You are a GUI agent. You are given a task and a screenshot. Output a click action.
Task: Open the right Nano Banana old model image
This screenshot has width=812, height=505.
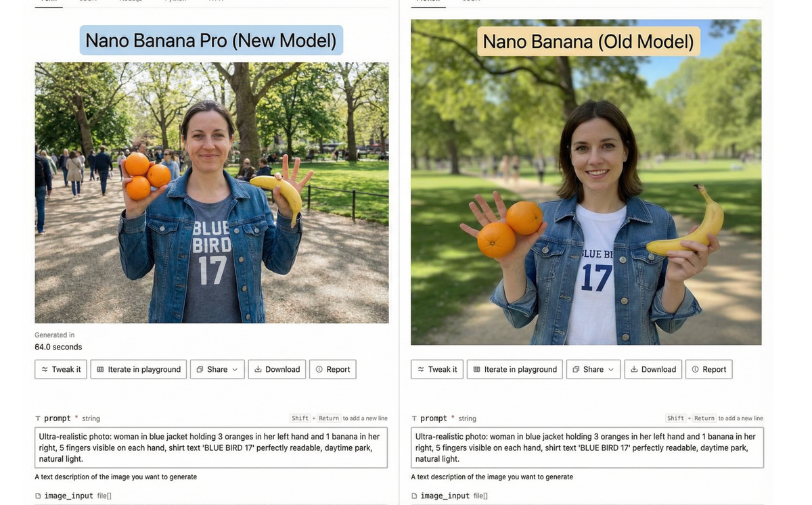tap(586, 182)
